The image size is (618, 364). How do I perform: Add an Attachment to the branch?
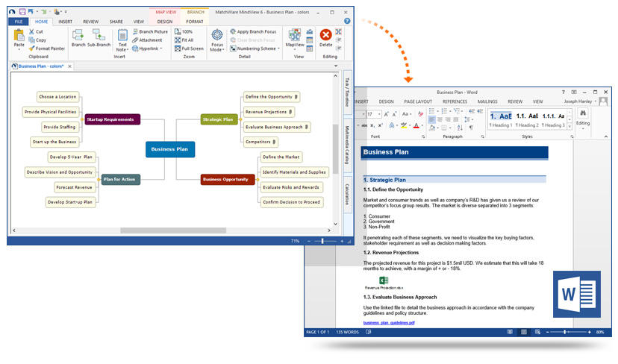click(147, 40)
